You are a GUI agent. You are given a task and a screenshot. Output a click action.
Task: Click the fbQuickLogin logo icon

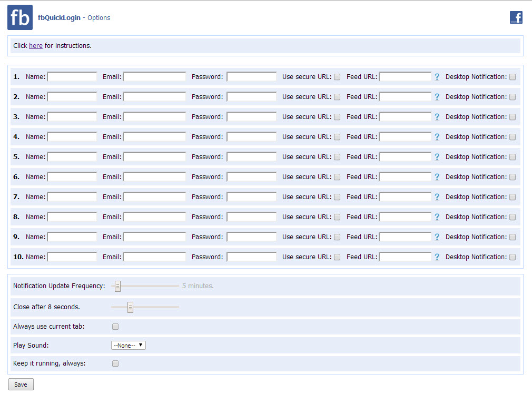point(20,17)
